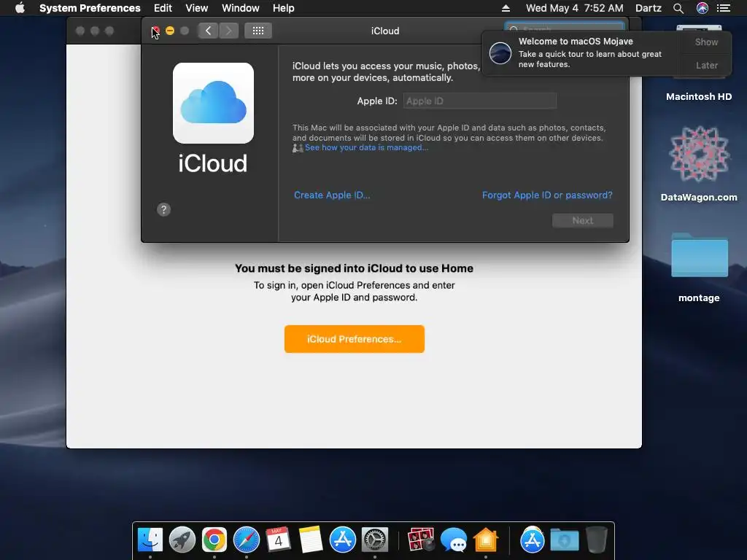The height and width of the screenshot is (560, 747).
Task: Open Calendar icon in the Dock
Action: click(278, 540)
